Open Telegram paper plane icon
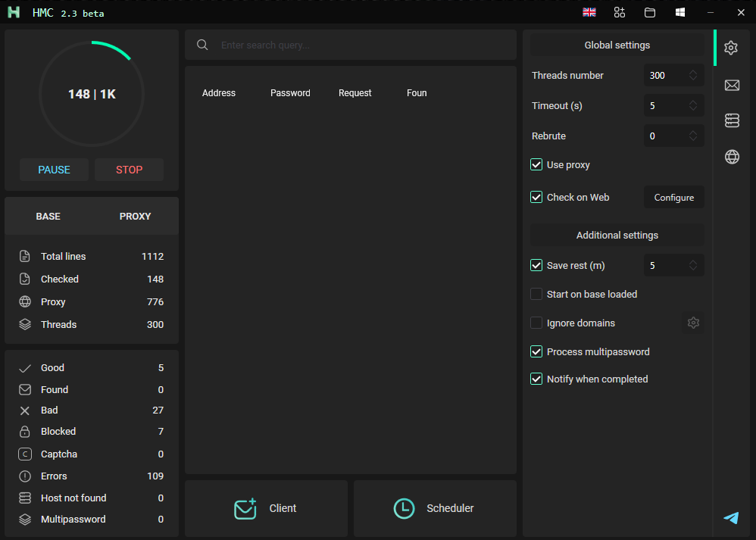Viewport: 756px width, 540px height. click(x=732, y=517)
